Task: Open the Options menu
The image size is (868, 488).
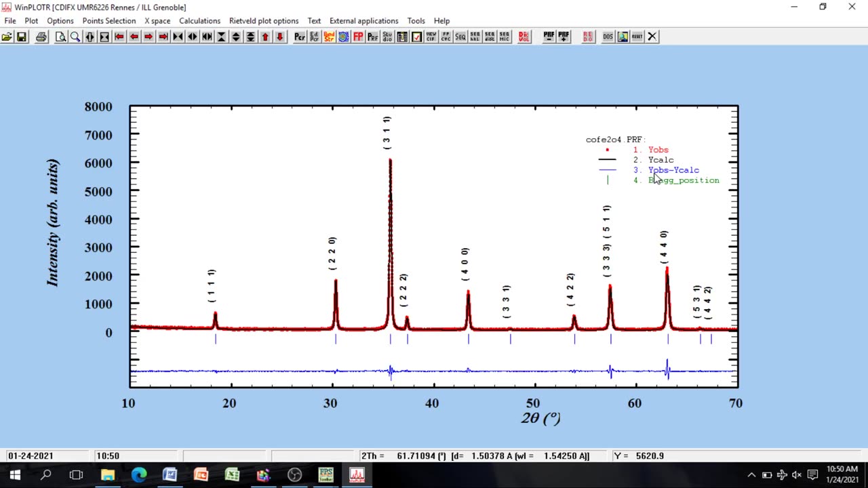Action: tap(60, 21)
